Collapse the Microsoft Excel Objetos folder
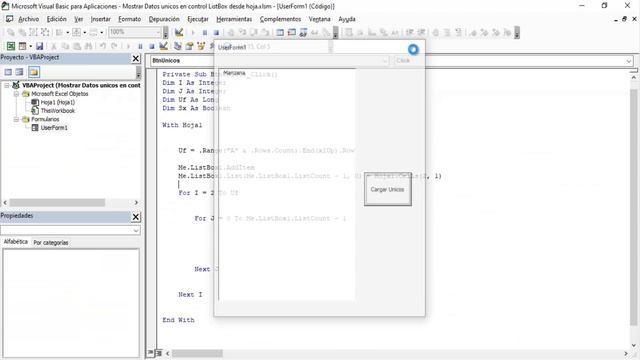Viewport: 640px width, 360px height. 16,94
